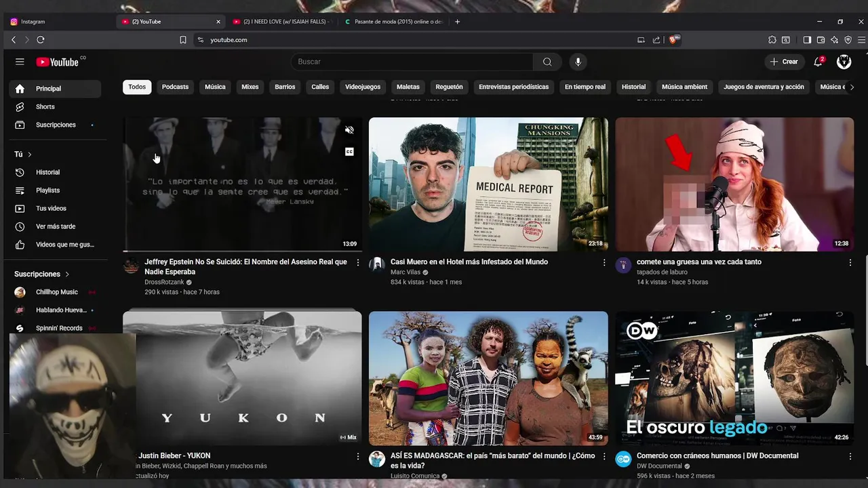Open the Brave Wallet icon
The height and width of the screenshot is (488, 868).
click(x=821, y=40)
